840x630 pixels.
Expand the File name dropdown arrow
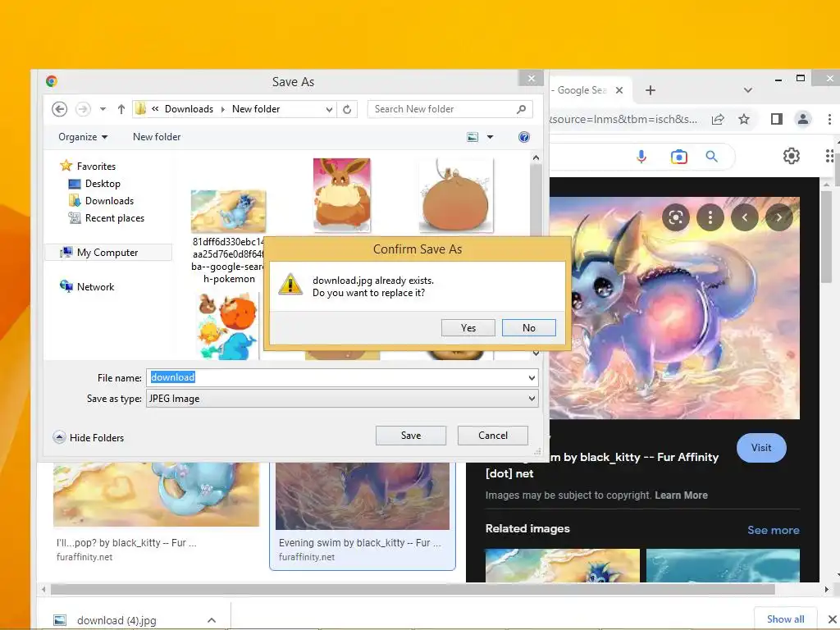[x=532, y=377]
